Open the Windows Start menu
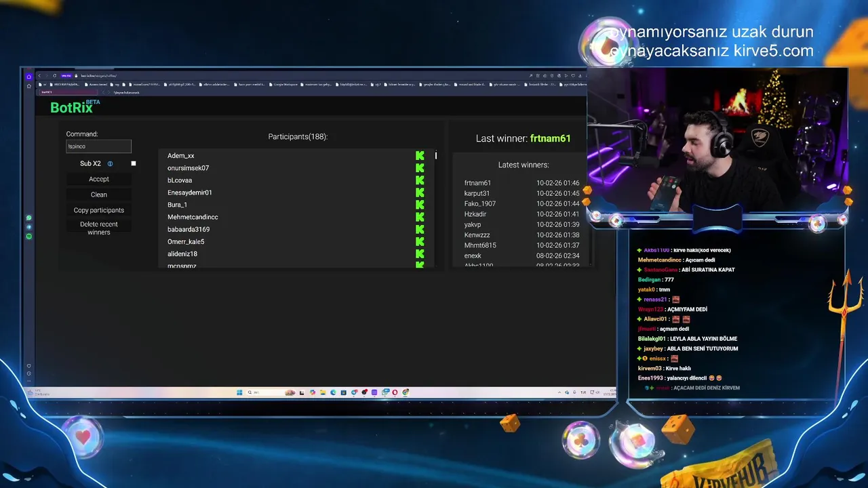The height and width of the screenshot is (488, 868). (x=239, y=392)
